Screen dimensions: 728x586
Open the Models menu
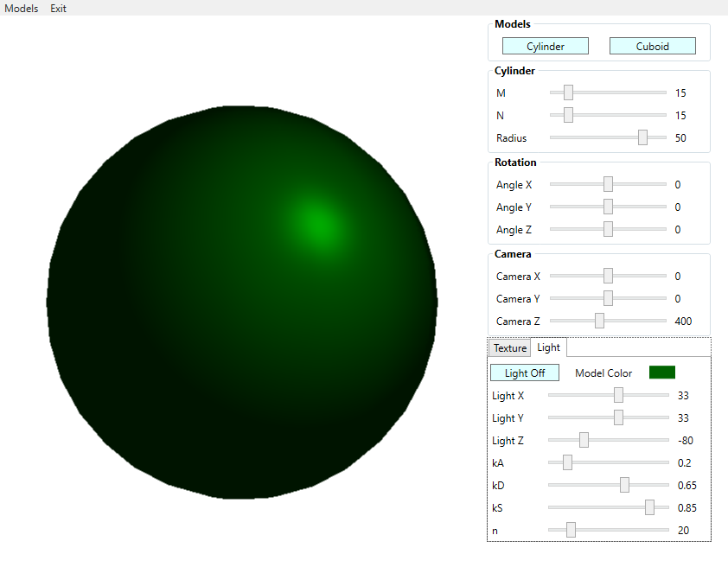pyautogui.click(x=22, y=9)
